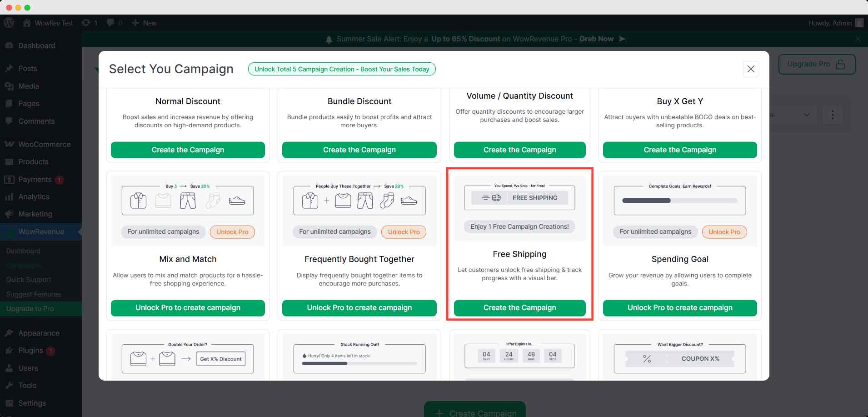Viewport: 868px width, 417px height.
Task: Click the Mix and Match preview image
Action: click(188, 200)
